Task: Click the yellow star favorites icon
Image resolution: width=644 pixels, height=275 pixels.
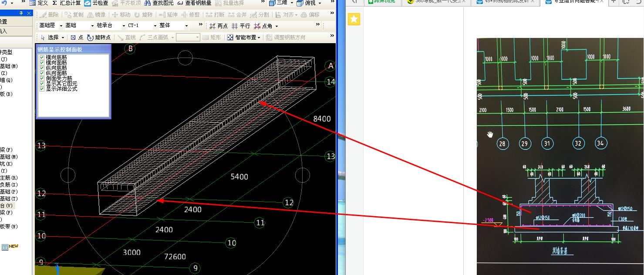Action: click(x=354, y=19)
